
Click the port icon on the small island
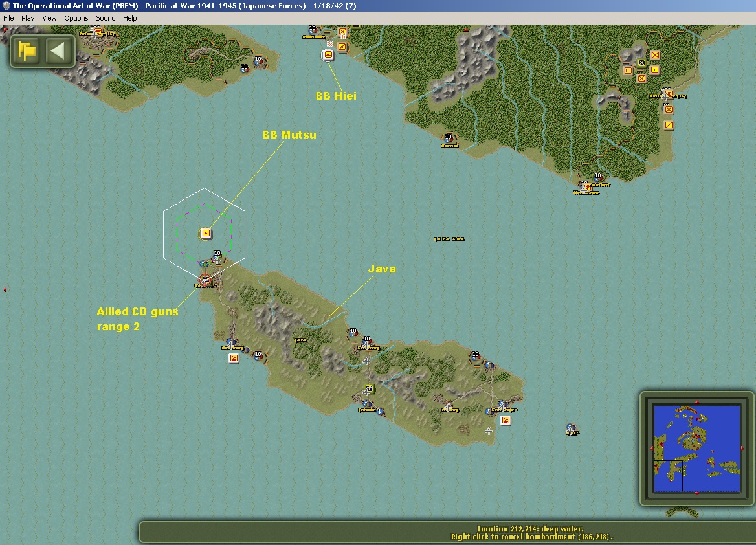(x=572, y=428)
